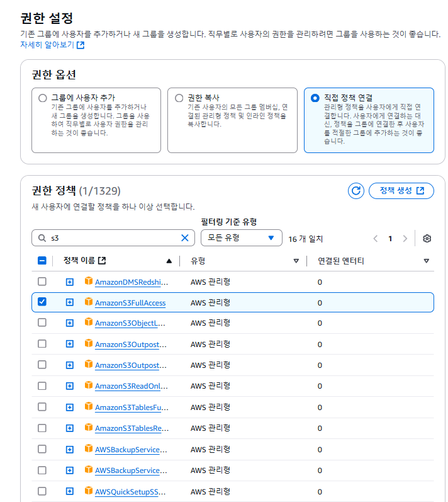Image resolution: width=448 pixels, height=502 pixels.
Task: Open the AWSQuickSetupSS... policy link
Action: [130, 492]
